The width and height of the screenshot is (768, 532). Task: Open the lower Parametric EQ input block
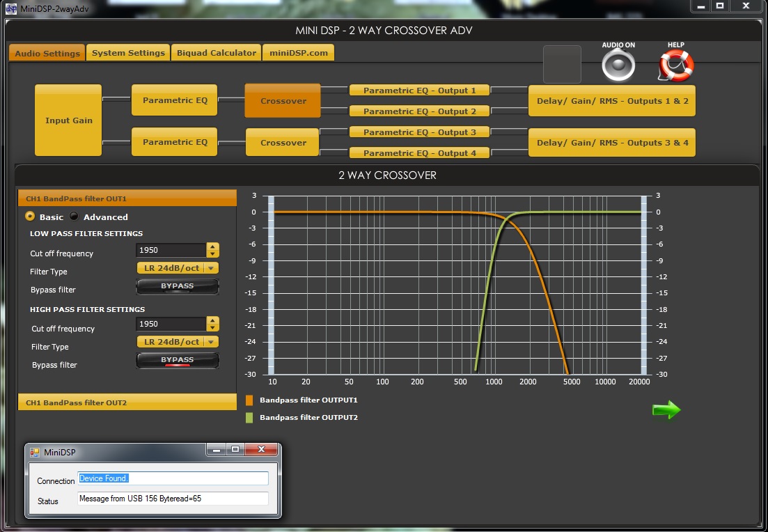click(x=175, y=142)
